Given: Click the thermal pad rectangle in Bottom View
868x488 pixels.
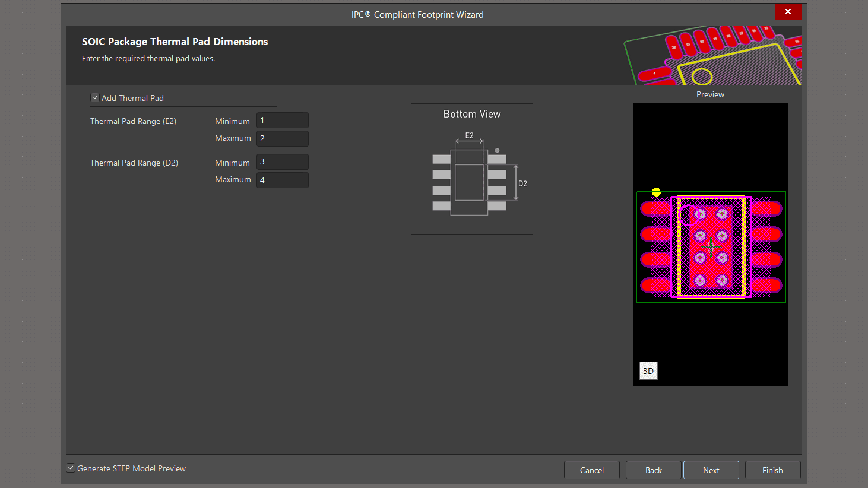Looking at the screenshot, I should point(469,182).
